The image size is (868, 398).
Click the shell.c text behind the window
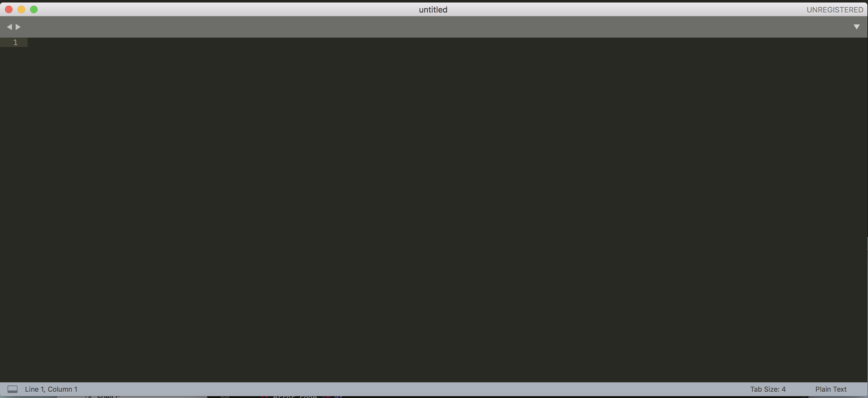(x=108, y=397)
